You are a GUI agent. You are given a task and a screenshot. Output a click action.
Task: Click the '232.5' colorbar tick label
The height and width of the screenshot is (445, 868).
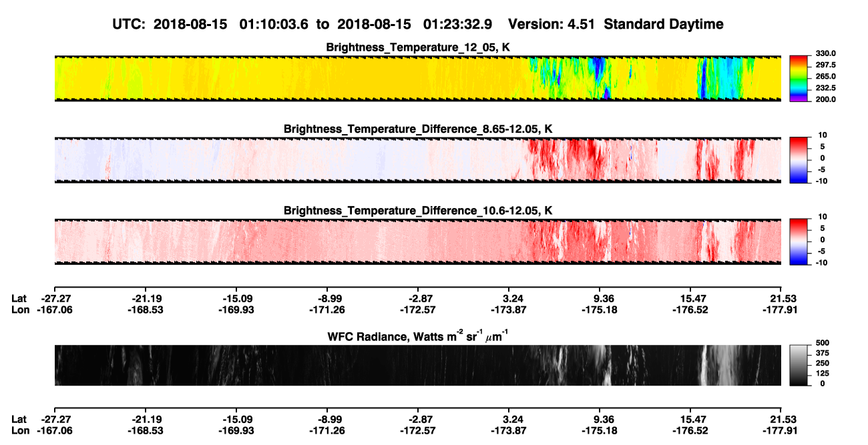tap(826, 88)
